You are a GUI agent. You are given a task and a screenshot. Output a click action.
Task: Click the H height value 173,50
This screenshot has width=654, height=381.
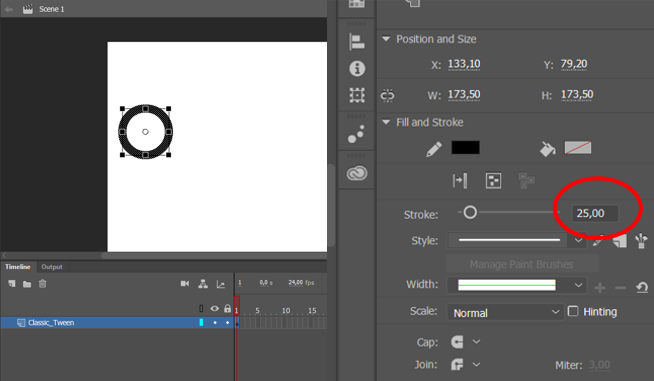[577, 95]
